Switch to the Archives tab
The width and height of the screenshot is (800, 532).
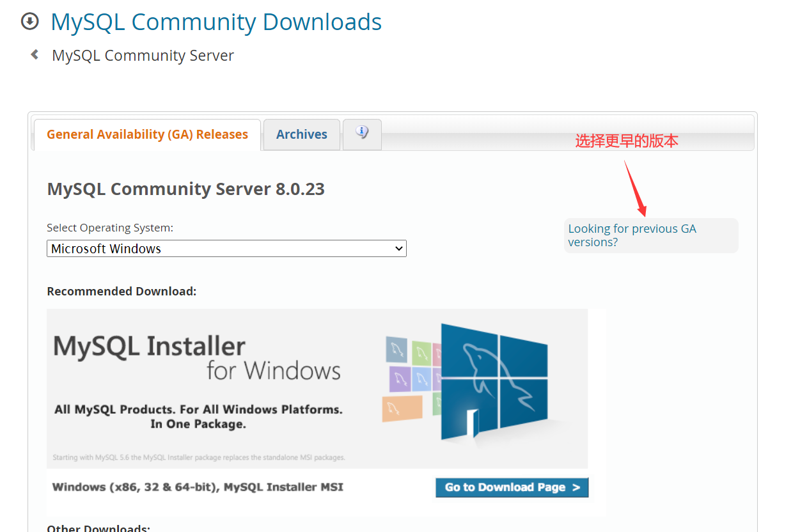pos(302,134)
